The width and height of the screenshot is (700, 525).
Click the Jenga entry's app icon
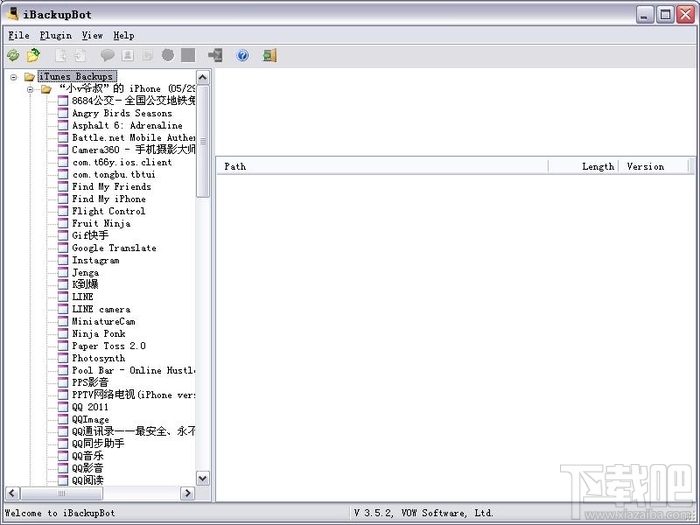pyautogui.click(x=63, y=272)
